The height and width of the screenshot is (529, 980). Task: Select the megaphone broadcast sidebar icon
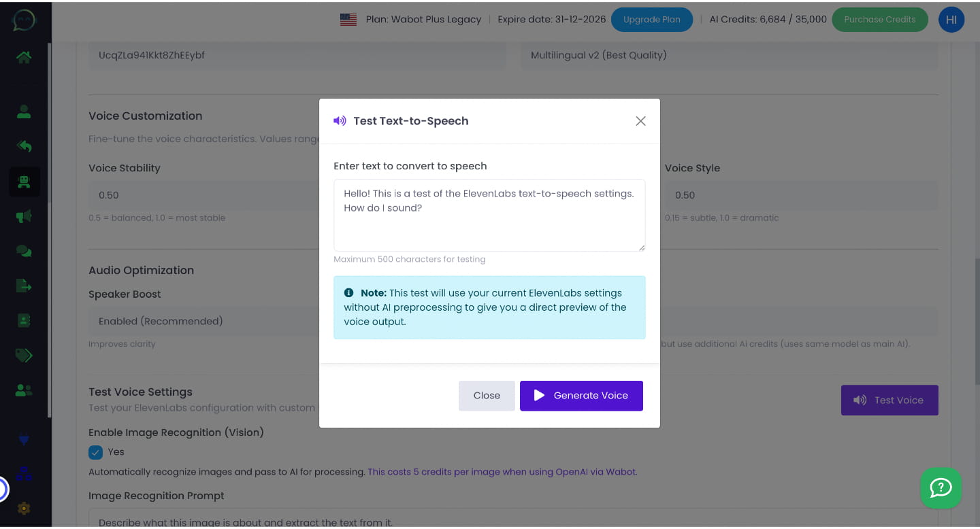tap(24, 216)
